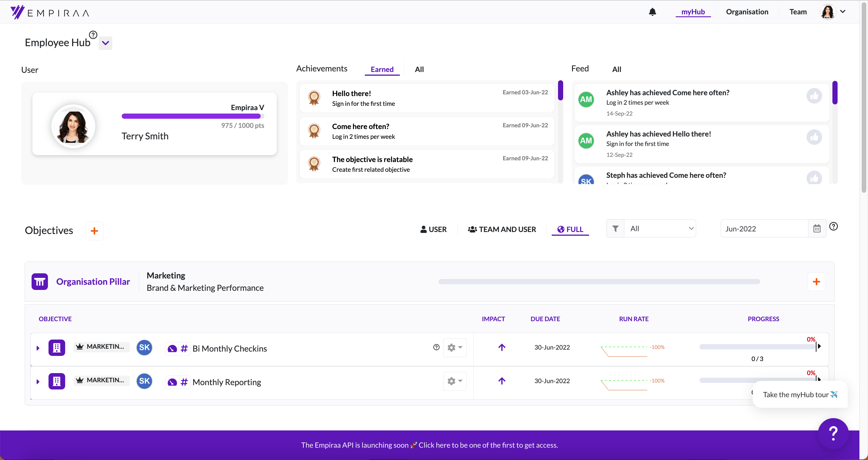Click the upward impact arrow for Monthly Reporting
Screen dimensions: 868x460
502,381
